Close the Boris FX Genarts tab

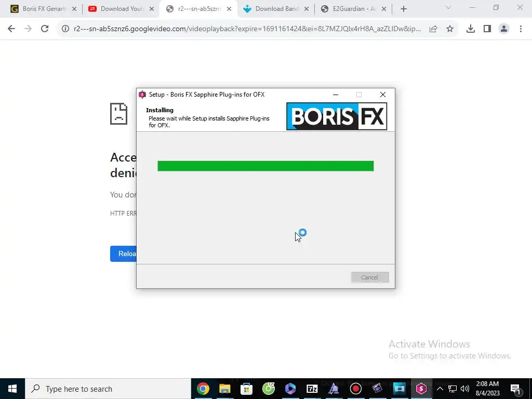click(x=74, y=9)
